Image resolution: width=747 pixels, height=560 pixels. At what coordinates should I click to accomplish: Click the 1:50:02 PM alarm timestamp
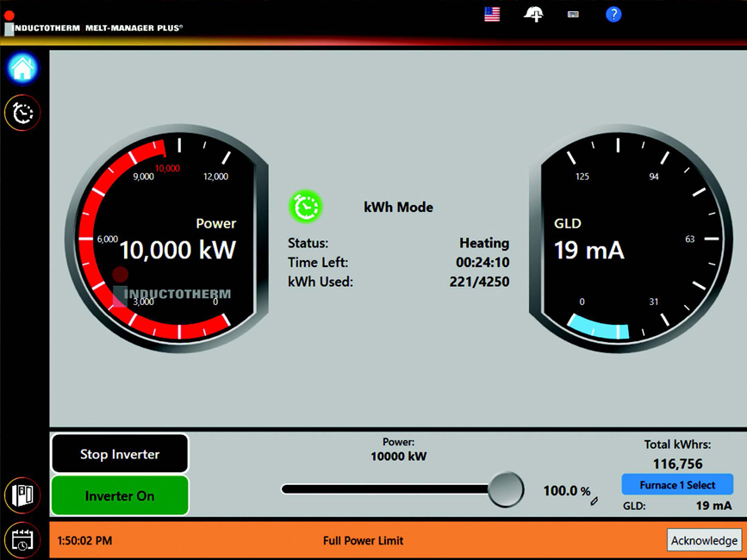[x=84, y=540]
